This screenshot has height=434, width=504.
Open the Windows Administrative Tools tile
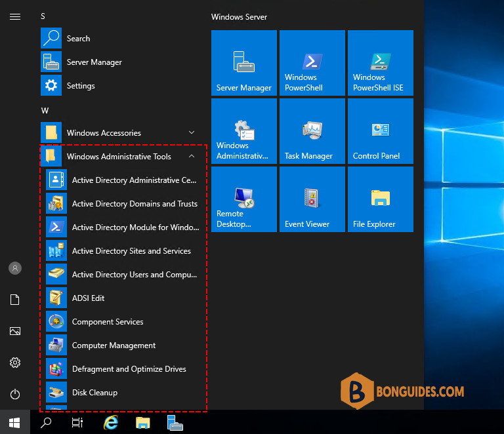coord(244,131)
